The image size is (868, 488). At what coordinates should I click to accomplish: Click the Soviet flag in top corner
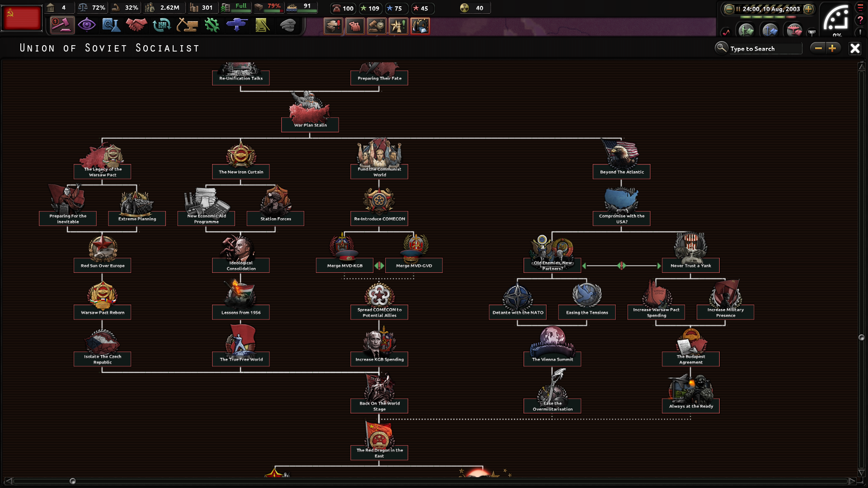tap(22, 18)
